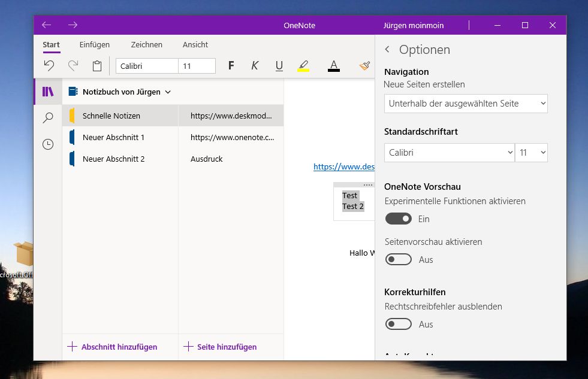Enable Rechtschreibfehler ausblenden switch
The width and height of the screenshot is (588, 379).
coord(398,324)
